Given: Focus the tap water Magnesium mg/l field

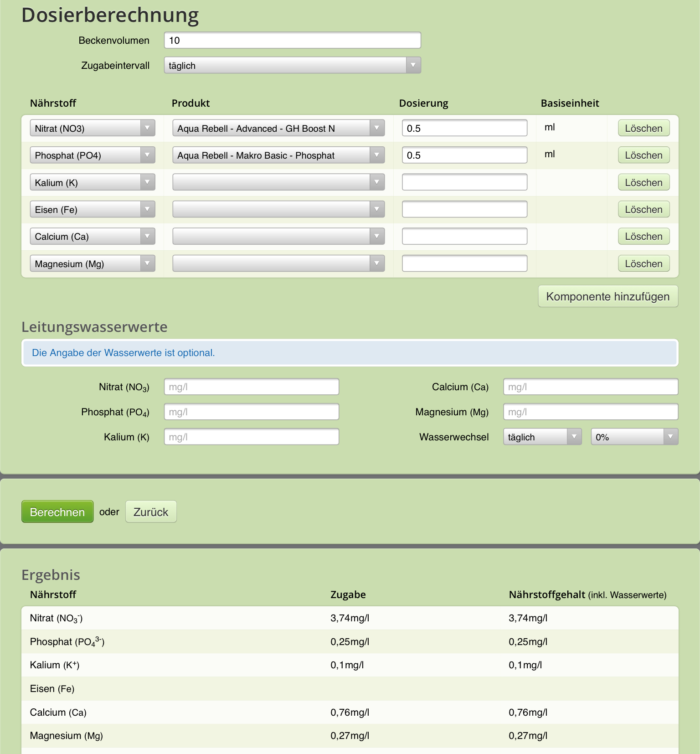Looking at the screenshot, I should tap(591, 412).
